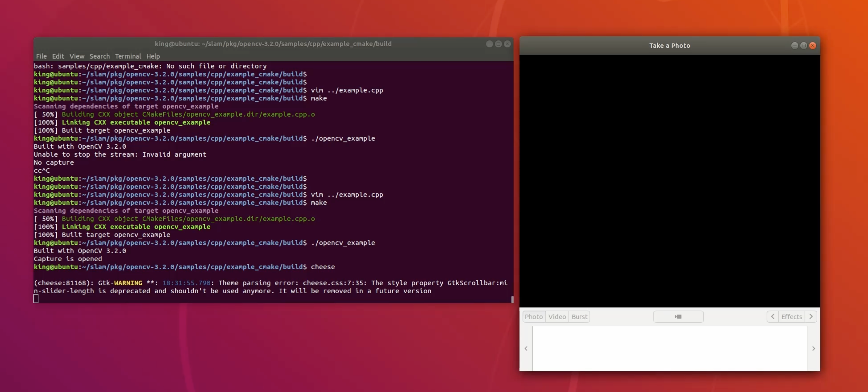Click the black camera preview area

pyautogui.click(x=669, y=181)
